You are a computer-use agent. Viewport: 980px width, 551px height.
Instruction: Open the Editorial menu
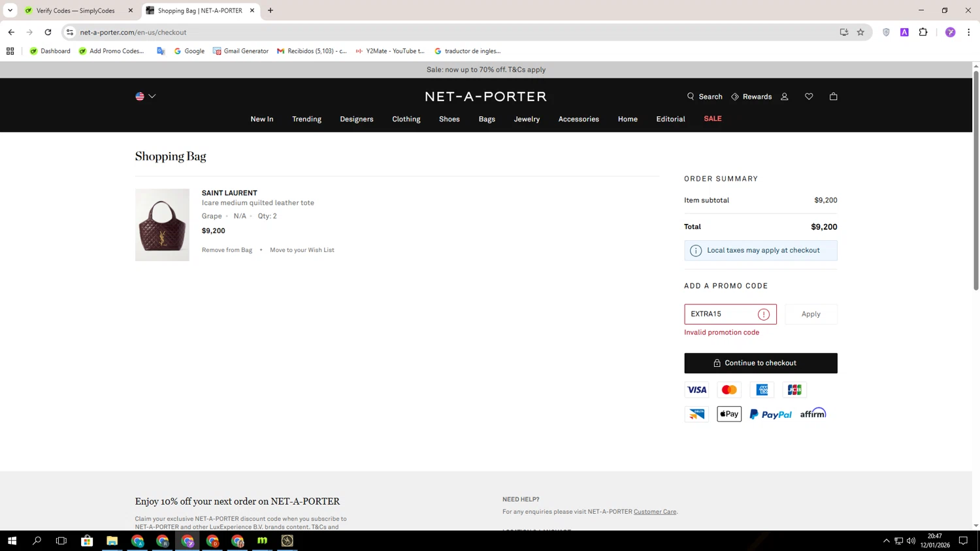[670, 119]
